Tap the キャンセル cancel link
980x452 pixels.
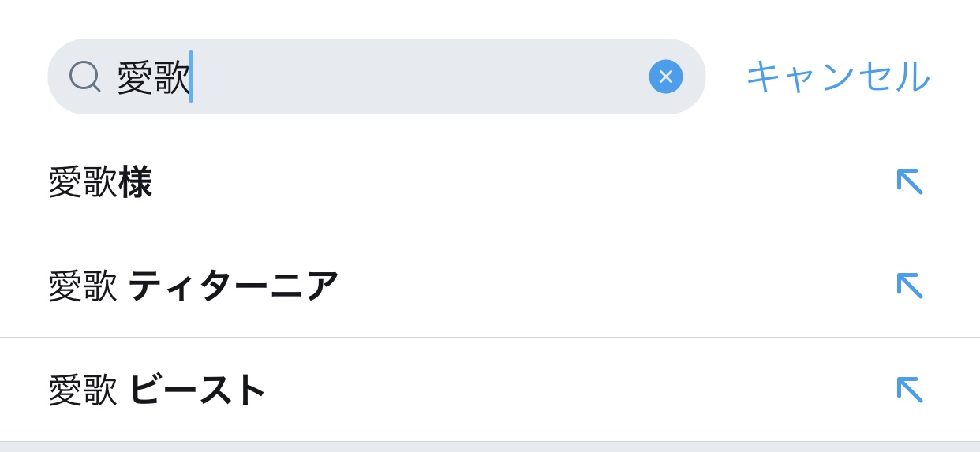coord(837,77)
